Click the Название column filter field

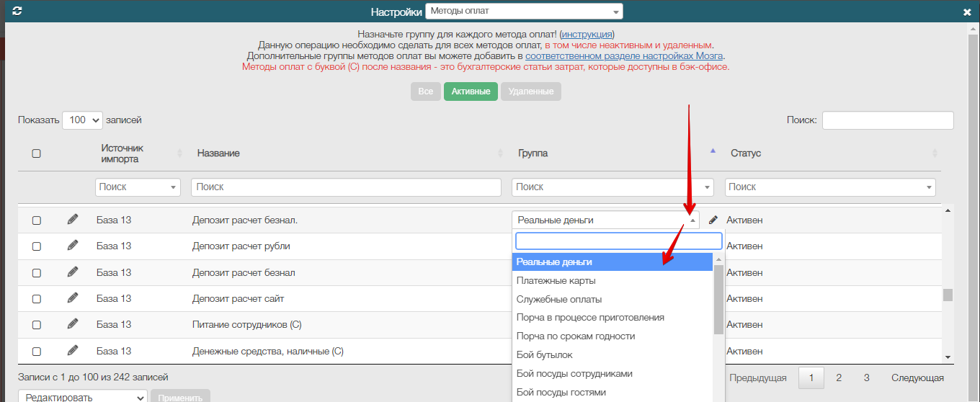(346, 187)
